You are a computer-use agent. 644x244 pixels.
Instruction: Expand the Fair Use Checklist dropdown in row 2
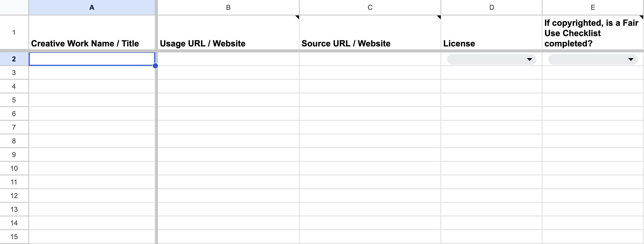pyautogui.click(x=630, y=60)
